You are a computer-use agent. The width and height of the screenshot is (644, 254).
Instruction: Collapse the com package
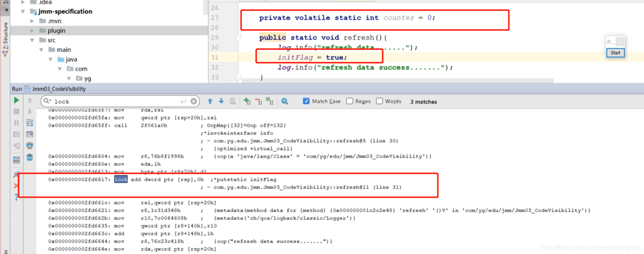click(60, 69)
